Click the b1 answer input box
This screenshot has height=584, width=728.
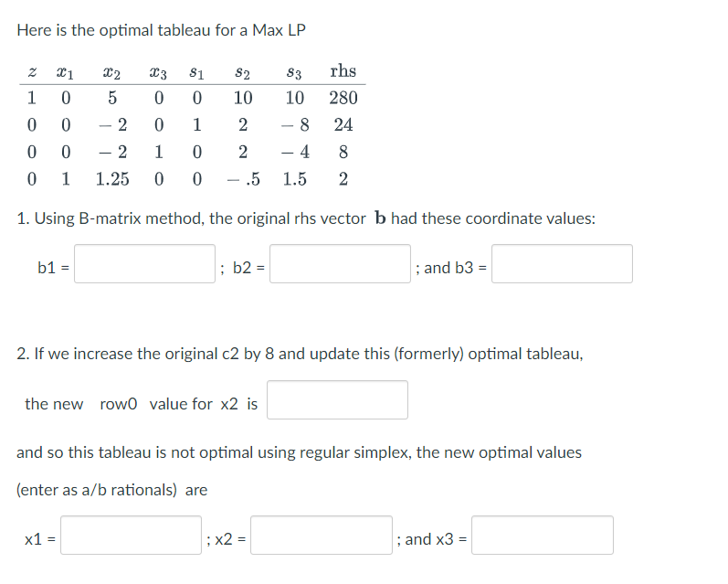[x=144, y=263]
